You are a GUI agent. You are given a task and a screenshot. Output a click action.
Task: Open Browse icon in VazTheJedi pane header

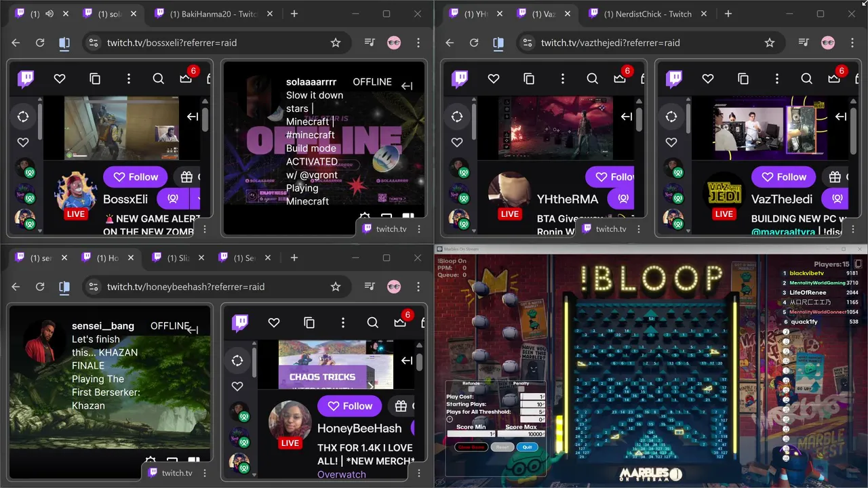tap(743, 79)
